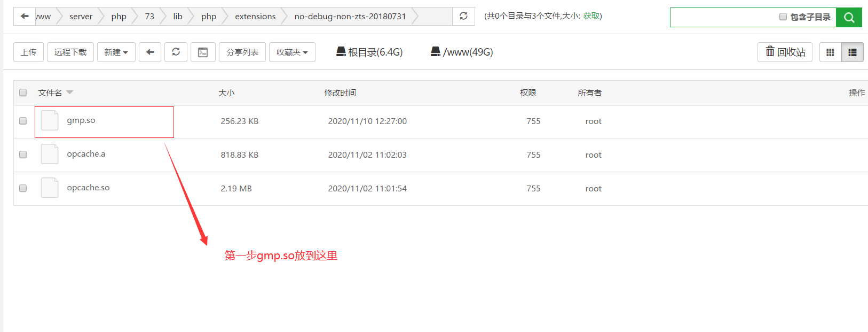The image size is (868, 332).
Task: Click the green search magnifier button
Action: click(849, 17)
